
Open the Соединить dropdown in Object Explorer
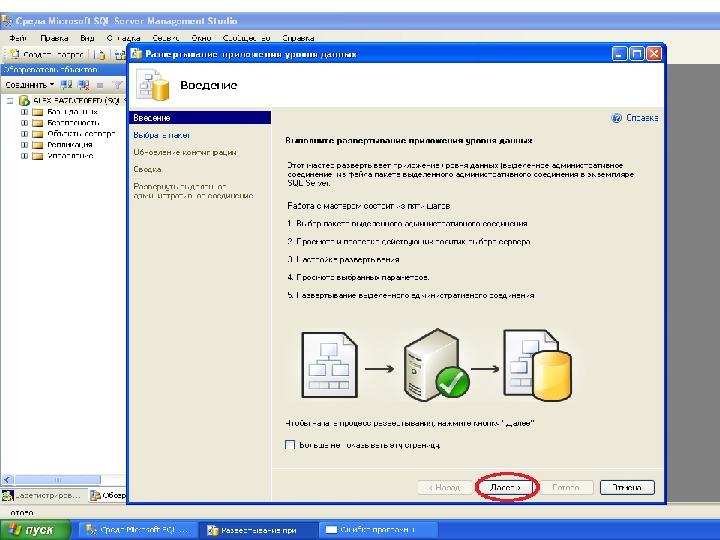tap(29, 85)
